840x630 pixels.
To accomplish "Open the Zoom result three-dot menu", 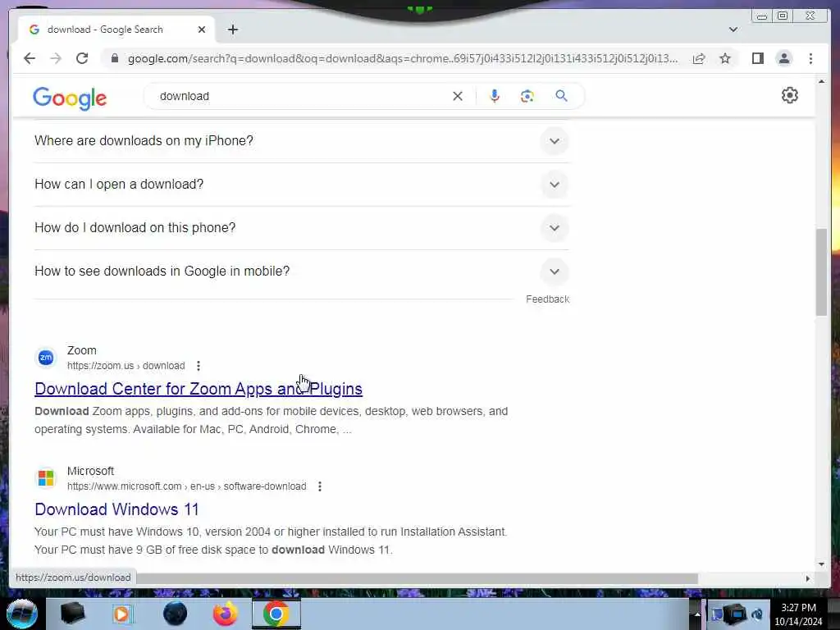I will (199, 366).
